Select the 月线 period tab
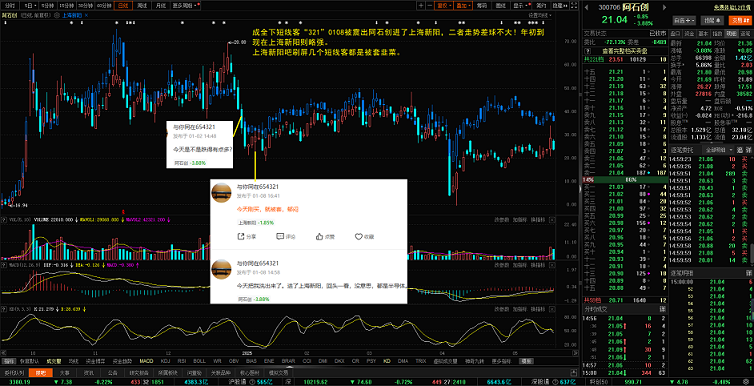Screen dimensions: 754x386 [161, 6]
